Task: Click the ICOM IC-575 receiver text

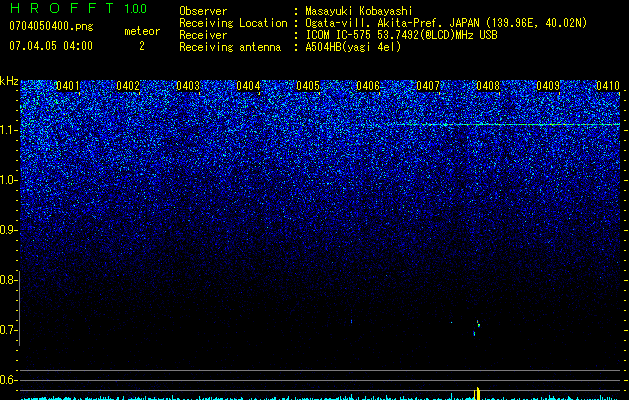Action: (x=401, y=35)
